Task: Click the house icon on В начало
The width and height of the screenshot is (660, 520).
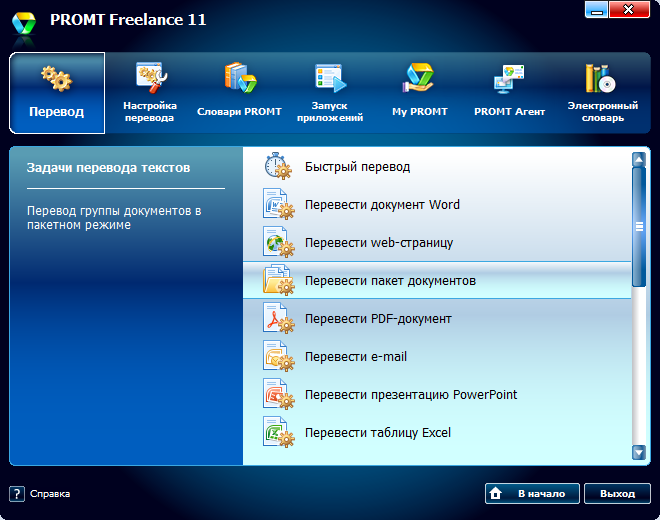Action: (496, 493)
